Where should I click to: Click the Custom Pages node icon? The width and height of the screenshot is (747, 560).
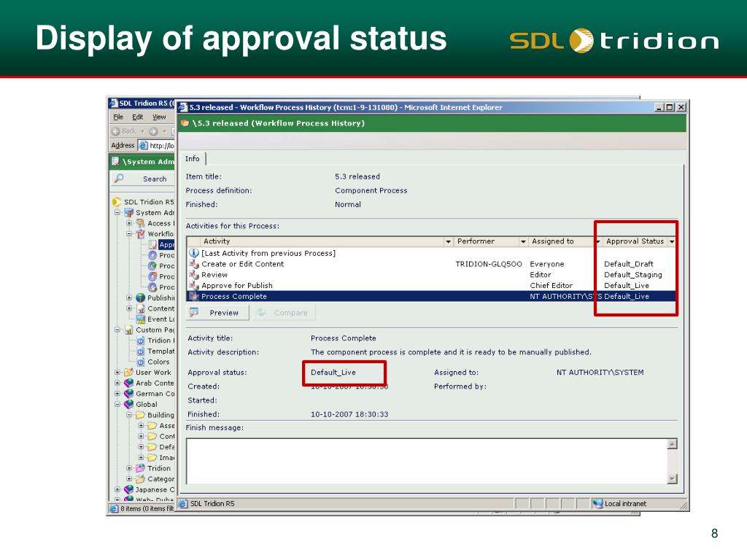(x=128, y=330)
